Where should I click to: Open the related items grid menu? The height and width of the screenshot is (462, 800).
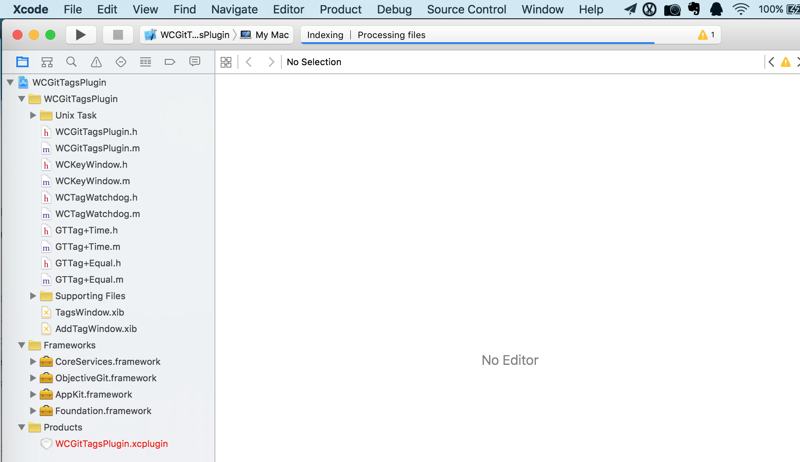pyautogui.click(x=226, y=62)
